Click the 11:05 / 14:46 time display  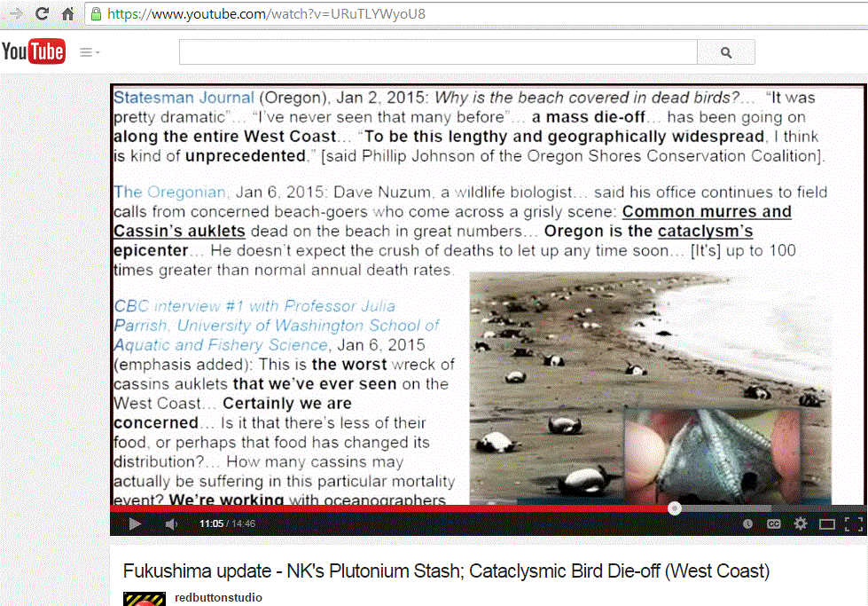click(x=227, y=523)
